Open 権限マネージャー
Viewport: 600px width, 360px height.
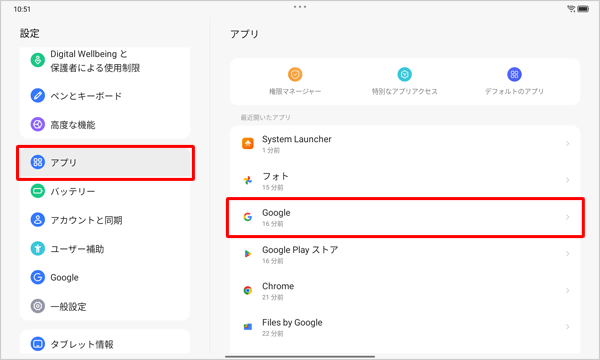(x=295, y=81)
